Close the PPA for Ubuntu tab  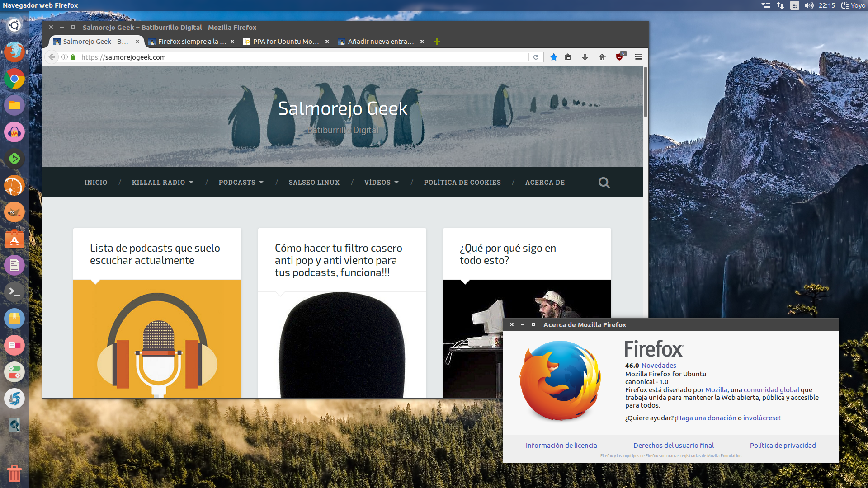(327, 42)
